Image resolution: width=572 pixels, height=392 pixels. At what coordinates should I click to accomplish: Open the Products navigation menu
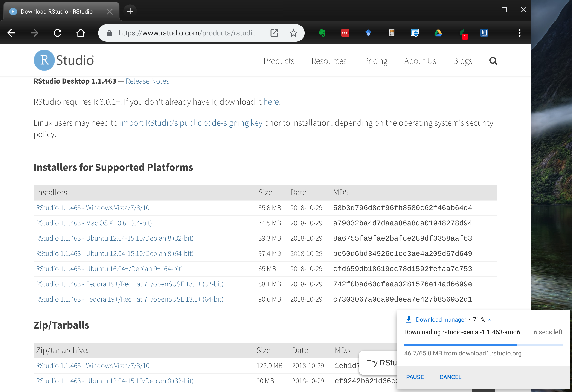279,61
